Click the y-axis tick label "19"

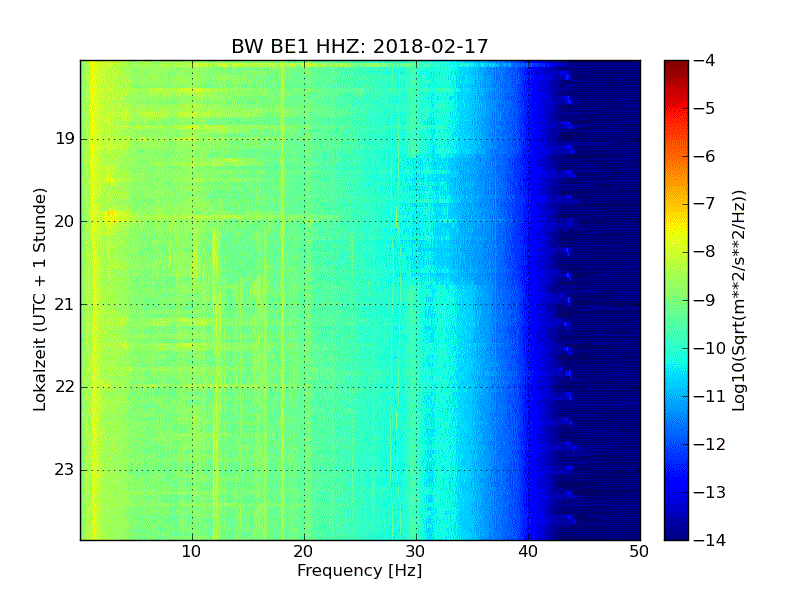[x=65, y=139]
